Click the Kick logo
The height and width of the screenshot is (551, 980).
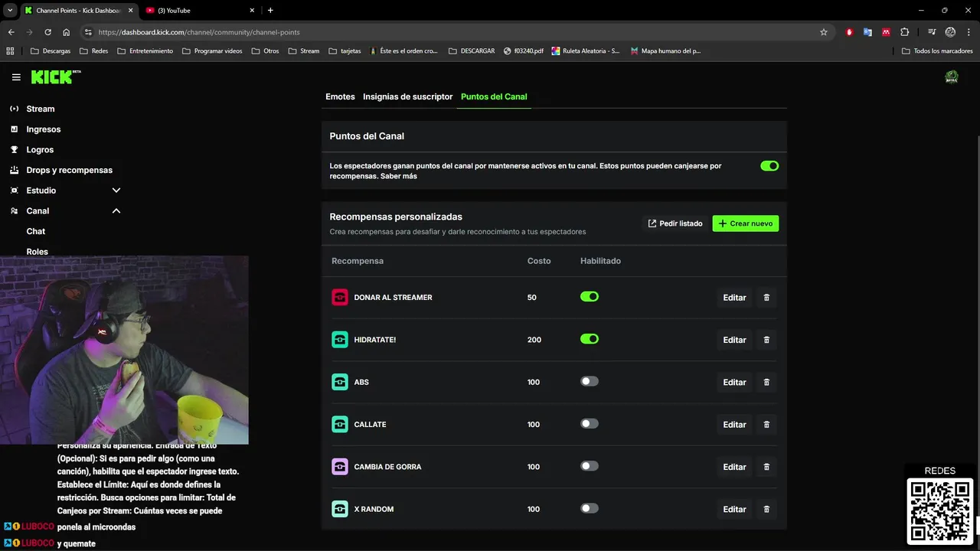(54, 77)
